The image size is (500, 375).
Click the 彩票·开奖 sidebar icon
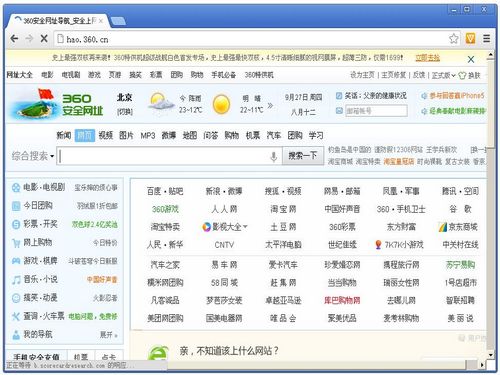click(16, 224)
